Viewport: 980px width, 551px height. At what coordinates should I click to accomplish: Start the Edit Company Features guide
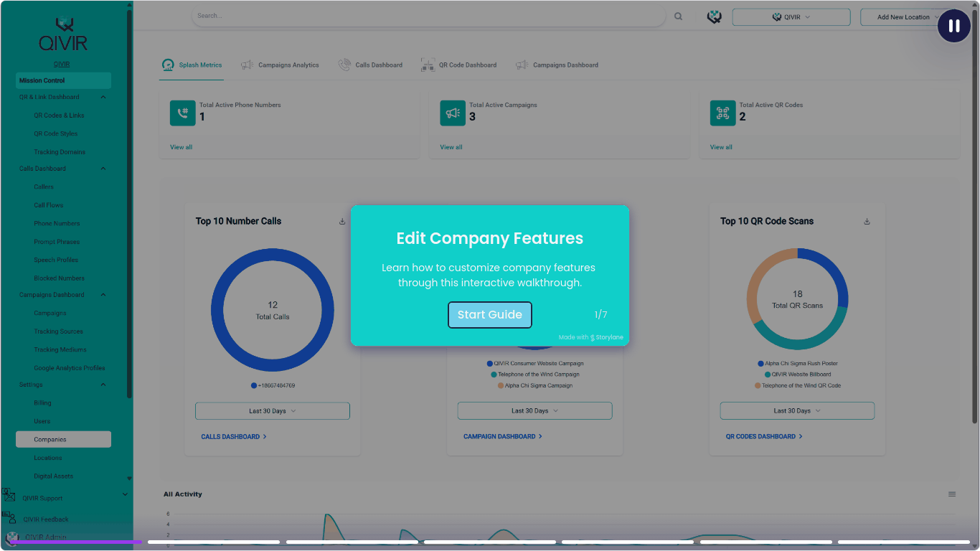490,315
